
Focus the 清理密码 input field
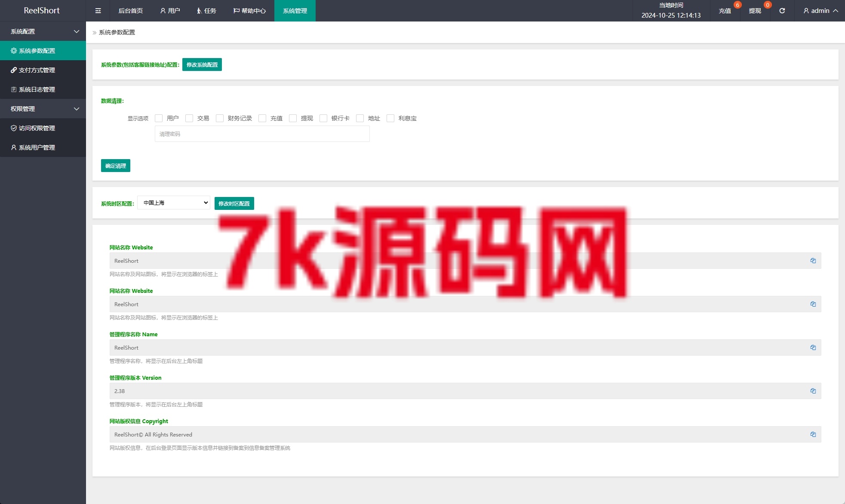[x=262, y=134]
